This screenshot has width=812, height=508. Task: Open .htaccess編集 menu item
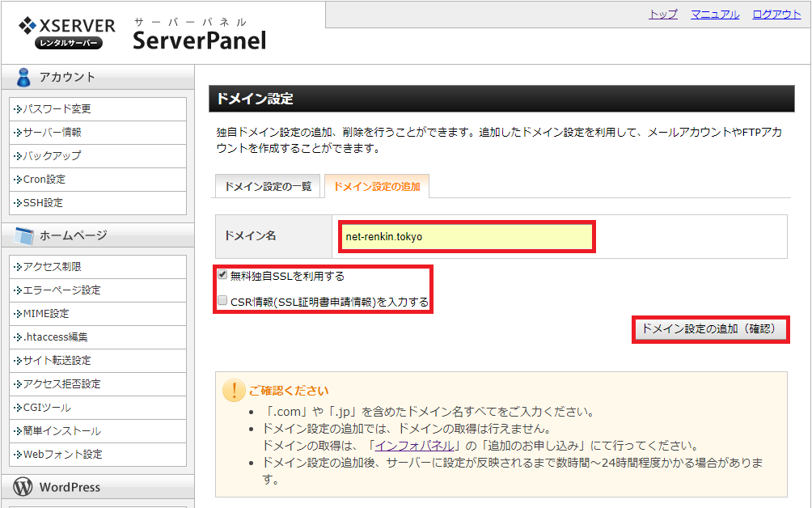click(x=55, y=337)
